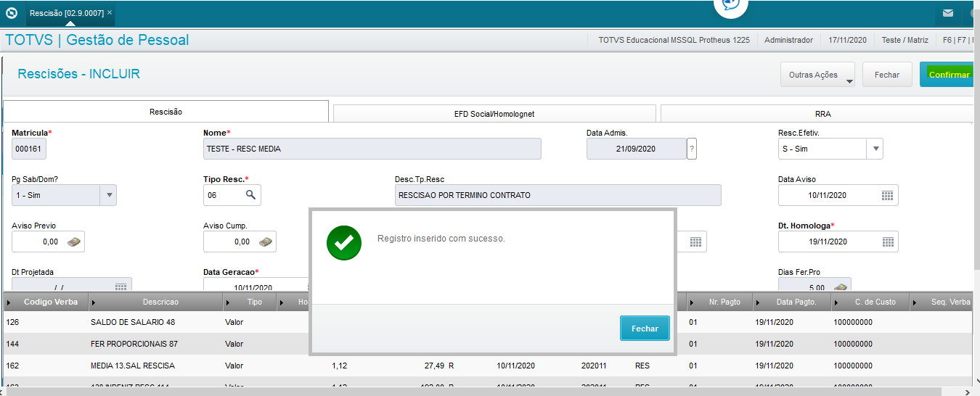Click 202011 in MEDIA 13.SAL RESCISA row
980x396 pixels.
coord(594,366)
